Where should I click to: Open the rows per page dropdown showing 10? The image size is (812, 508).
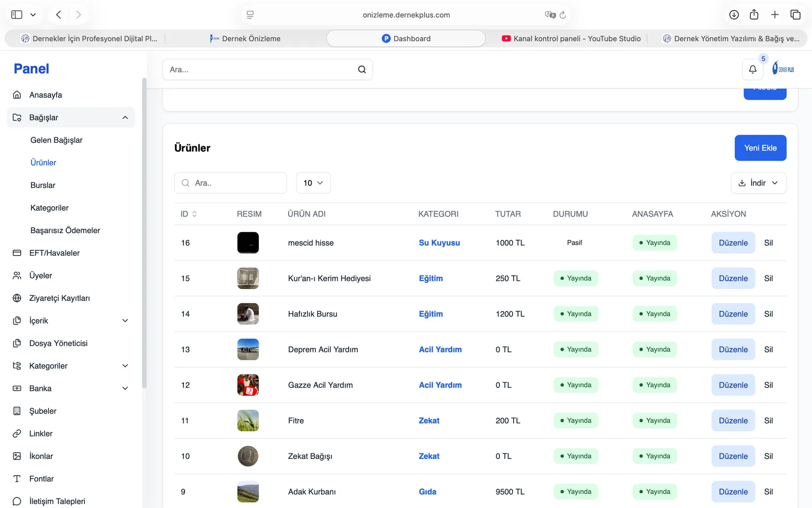point(313,183)
